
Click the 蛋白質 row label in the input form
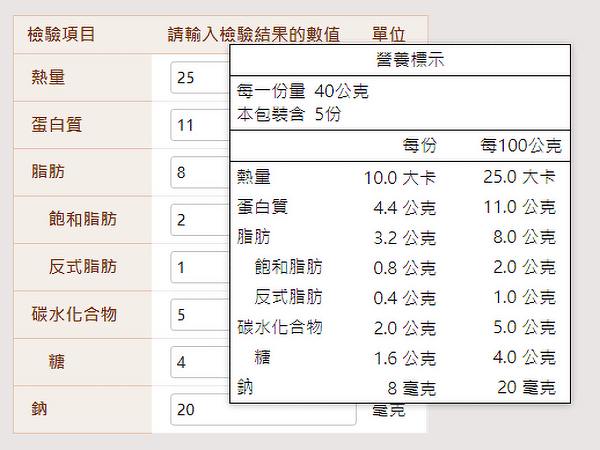coord(57,125)
